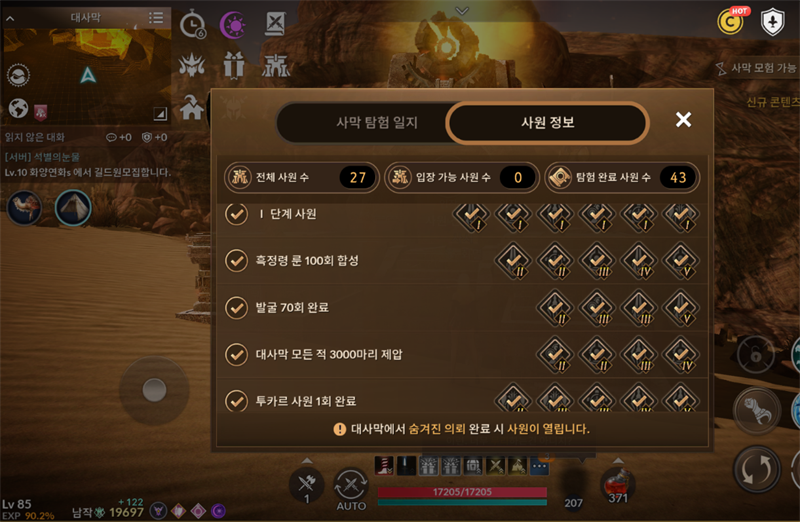Image resolution: width=800 pixels, height=522 pixels.
Task: Open the world globe map icon
Action: coord(18,108)
